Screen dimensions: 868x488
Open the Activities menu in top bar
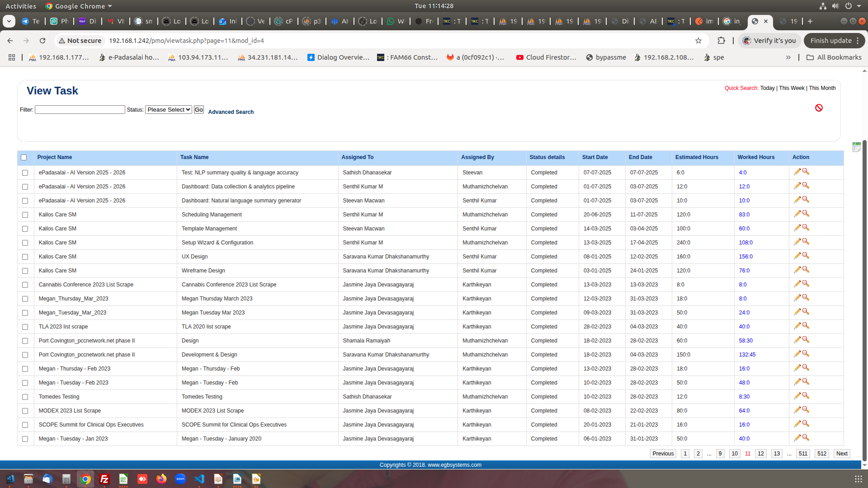21,6
